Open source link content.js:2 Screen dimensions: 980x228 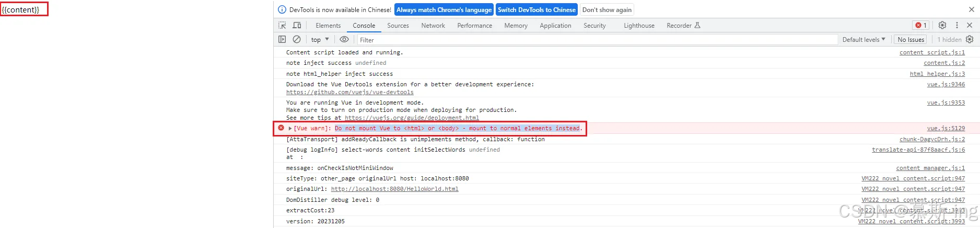[x=944, y=63]
